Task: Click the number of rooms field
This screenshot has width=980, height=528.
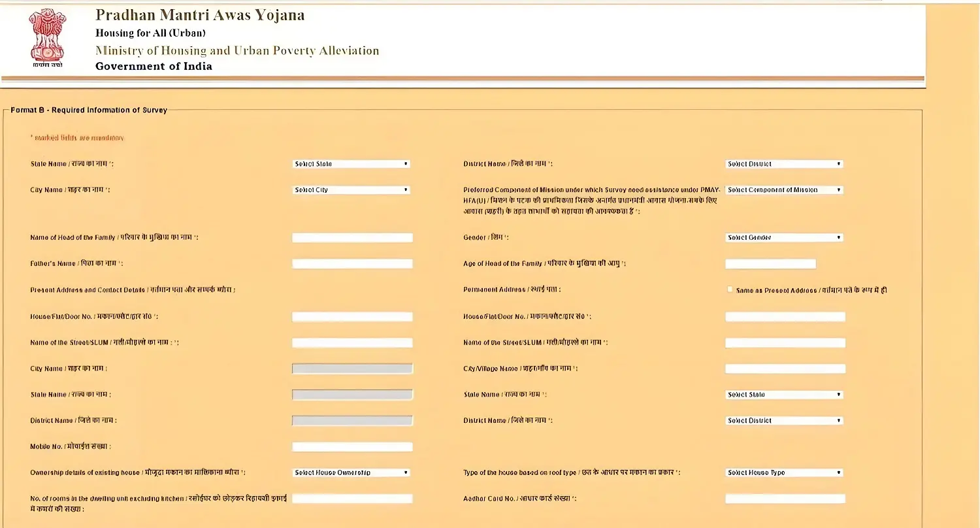Action: click(x=351, y=498)
